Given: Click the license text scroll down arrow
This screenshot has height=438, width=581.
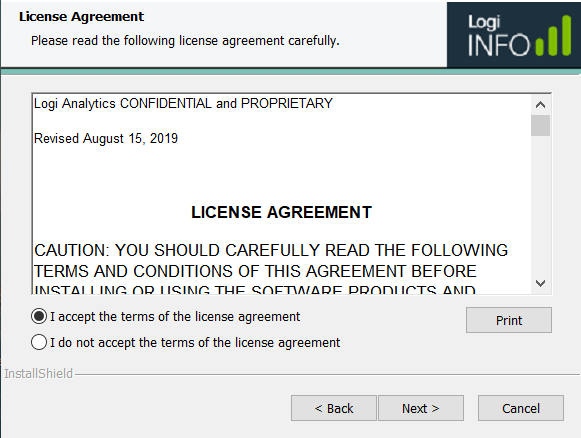Looking at the screenshot, I should (x=540, y=283).
